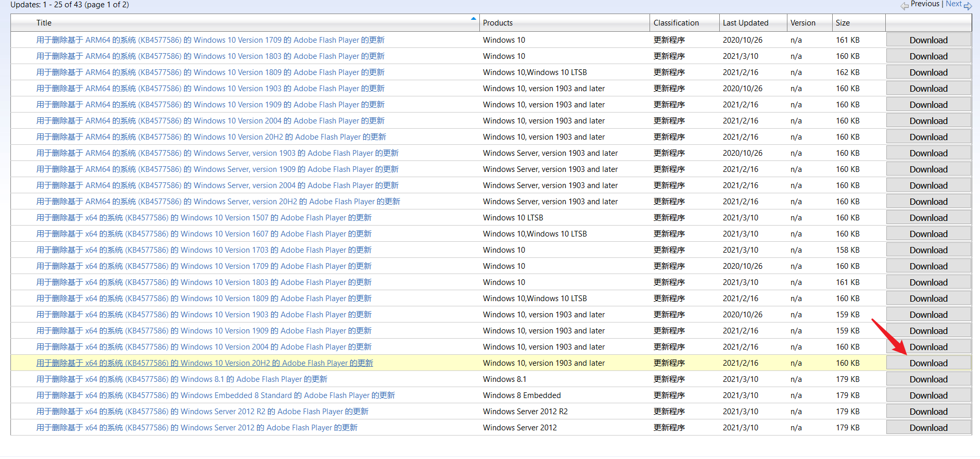The image size is (980, 459).
Task: Click the 'Windows 8 Embedded' product cell
Action: click(521, 395)
